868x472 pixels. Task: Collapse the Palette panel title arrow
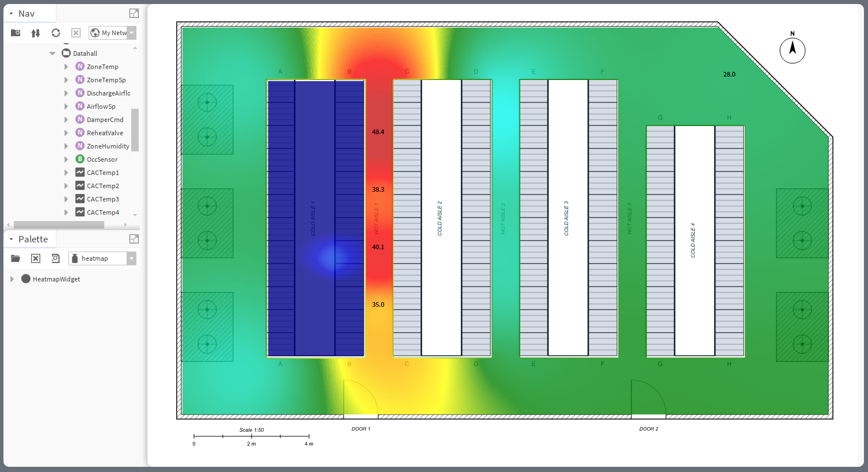point(11,239)
